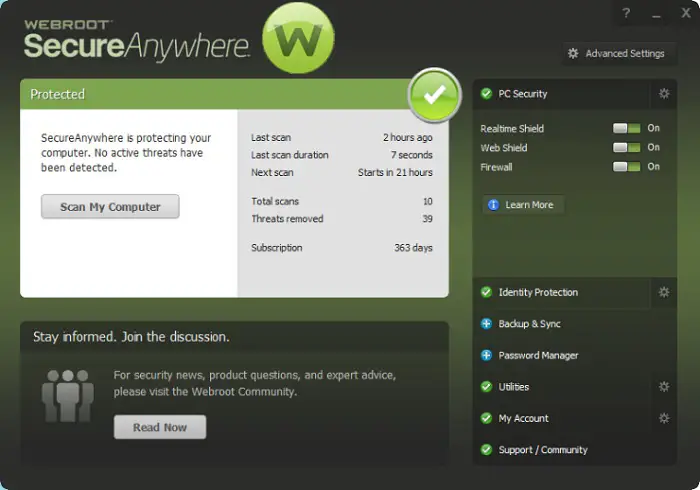Image resolution: width=700 pixels, height=490 pixels.
Task: Expand the Backup & Sync section
Action: (575, 324)
